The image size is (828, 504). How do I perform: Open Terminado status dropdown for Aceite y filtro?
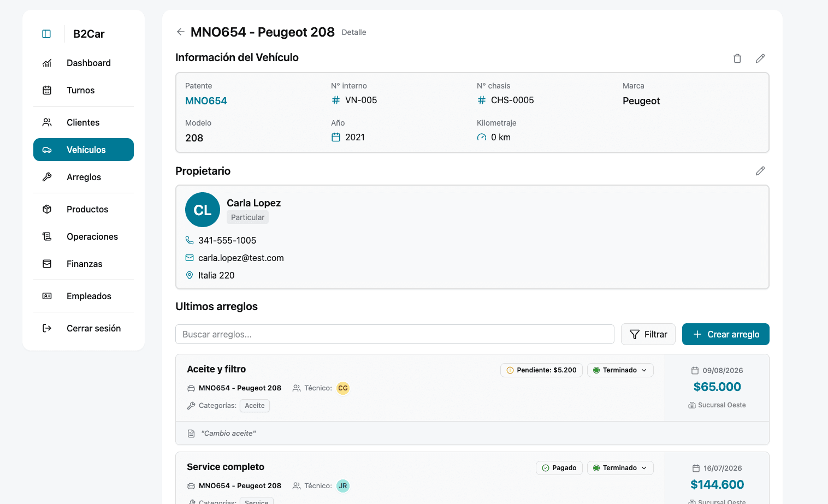[x=620, y=370]
